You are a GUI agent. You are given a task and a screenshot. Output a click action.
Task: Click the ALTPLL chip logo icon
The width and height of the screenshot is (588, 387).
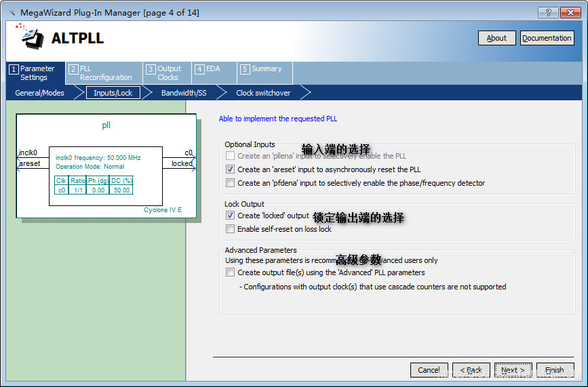pos(30,37)
